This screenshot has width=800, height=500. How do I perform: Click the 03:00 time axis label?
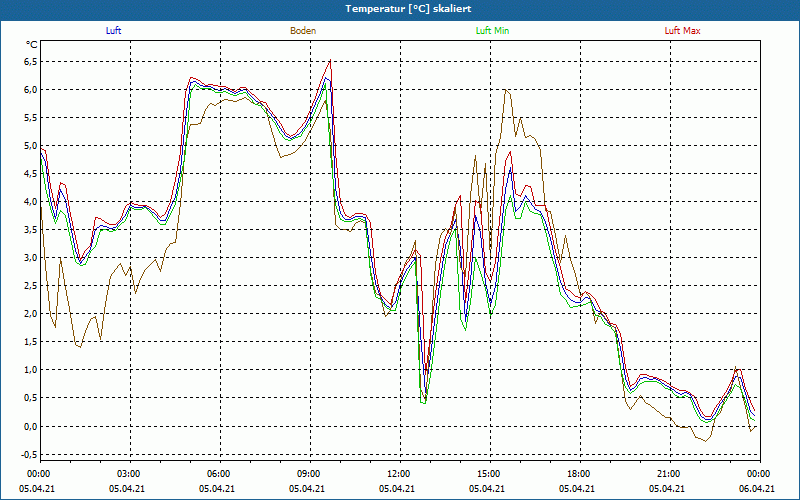tap(127, 474)
